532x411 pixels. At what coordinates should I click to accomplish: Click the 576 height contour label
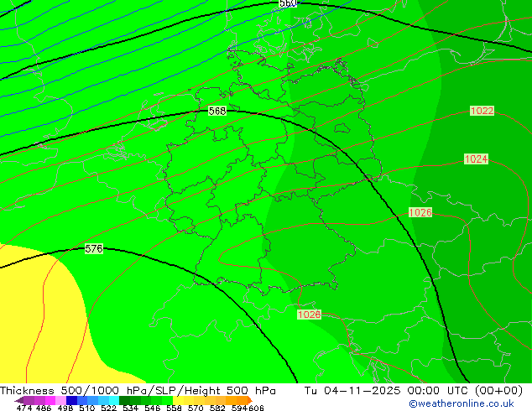[x=94, y=248]
